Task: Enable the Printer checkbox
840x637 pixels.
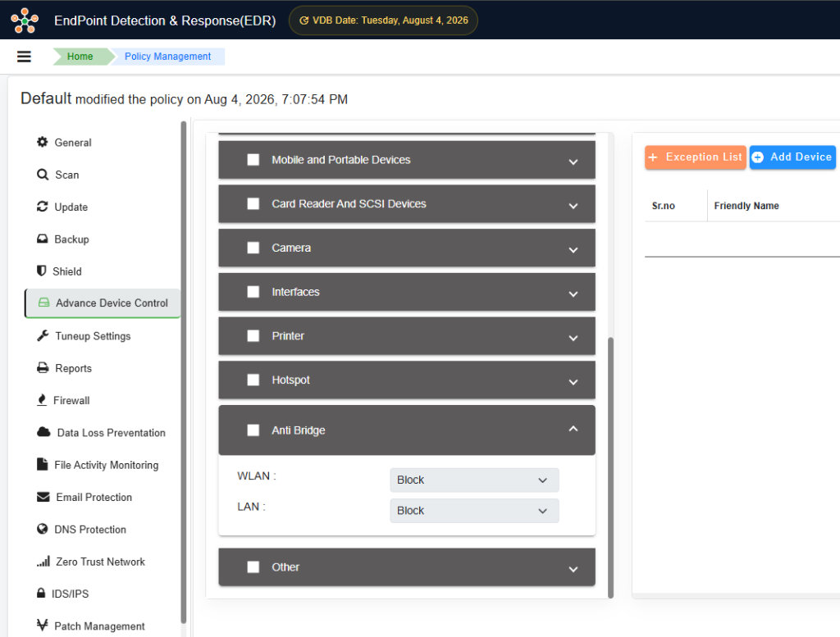Action: pyautogui.click(x=253, y=335)
